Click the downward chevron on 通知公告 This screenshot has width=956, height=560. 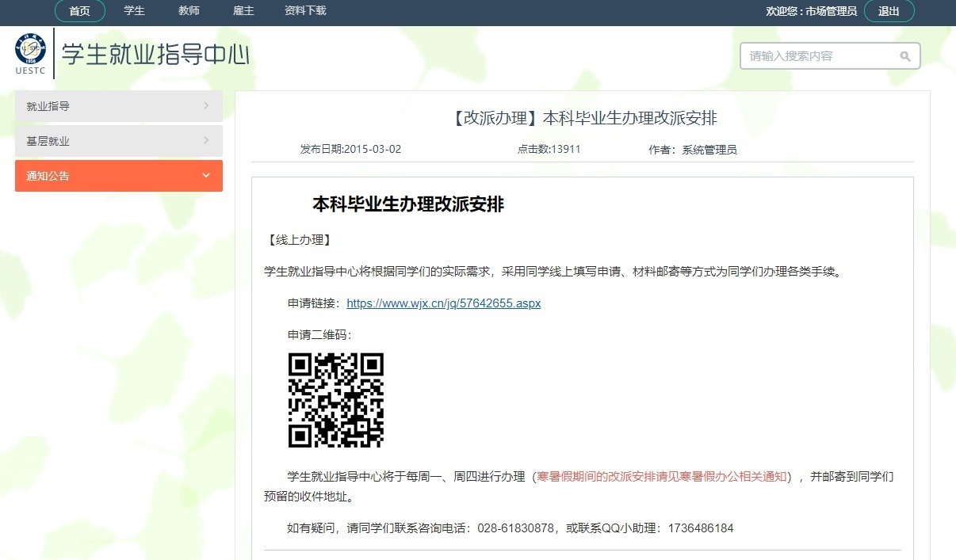pyautogui.click(x=206, y=176)
